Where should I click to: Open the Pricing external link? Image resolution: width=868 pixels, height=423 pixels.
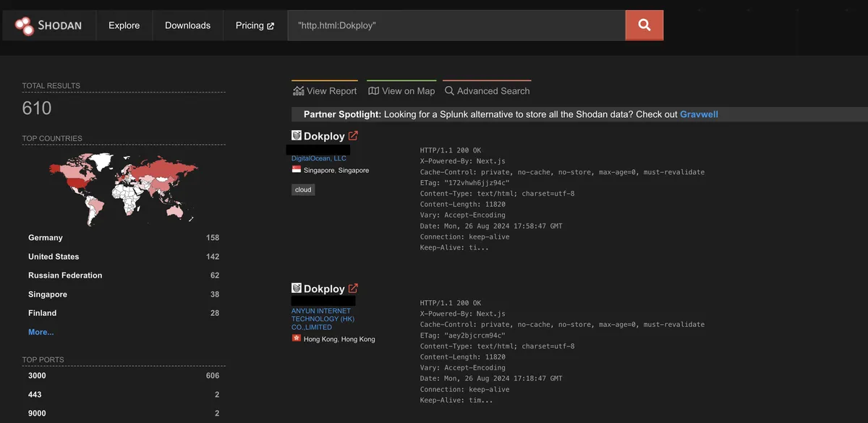[x=255, y=25]
